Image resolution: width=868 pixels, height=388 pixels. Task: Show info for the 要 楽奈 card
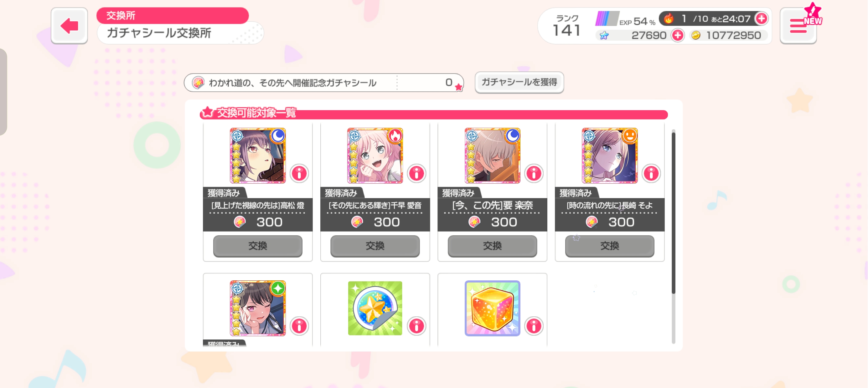click(x=534, y=173)
